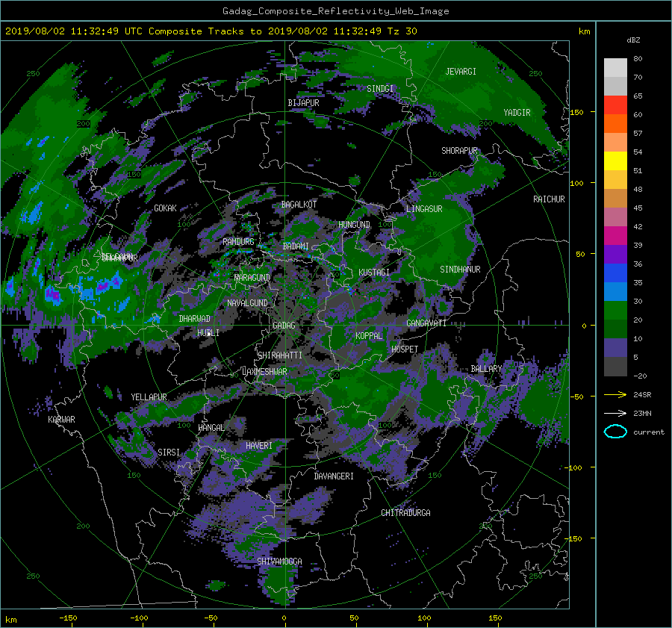672x628 pixels.
Task: Click the YADGIR city label
Action: 517,113
